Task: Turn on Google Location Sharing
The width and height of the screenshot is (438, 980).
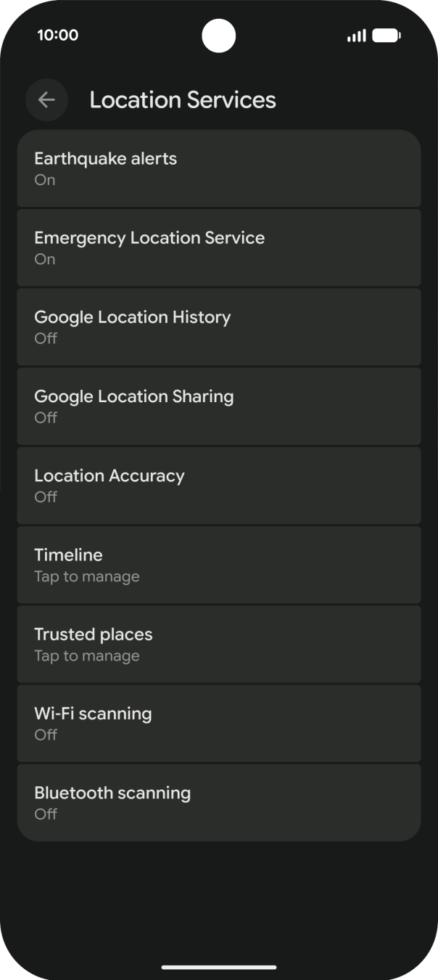Action: (x=219, y=406)
